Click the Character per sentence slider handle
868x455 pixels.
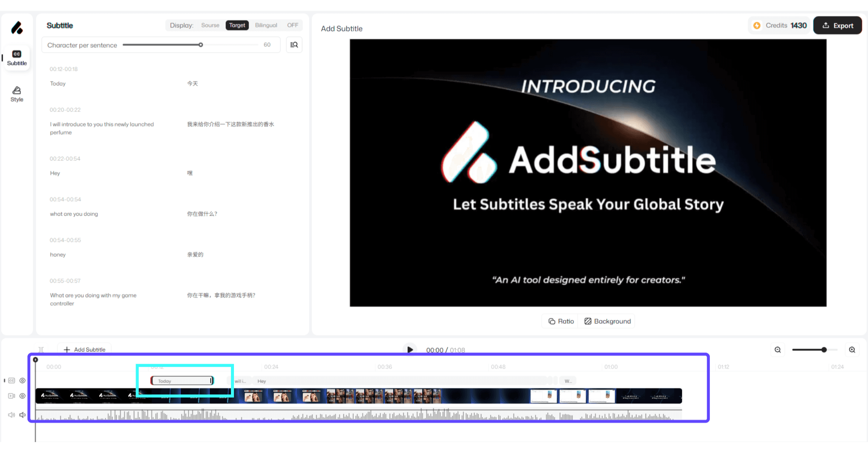click(201, 45)
